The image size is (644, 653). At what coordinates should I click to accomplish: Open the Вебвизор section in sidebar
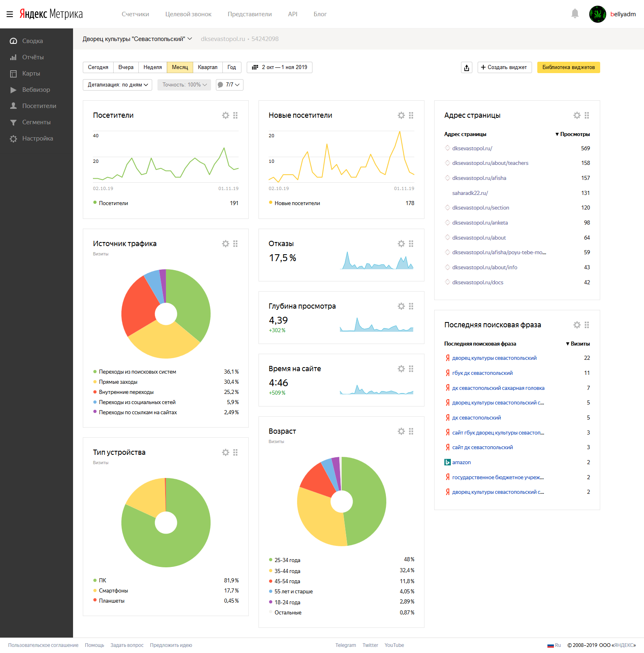coord(36,90)
